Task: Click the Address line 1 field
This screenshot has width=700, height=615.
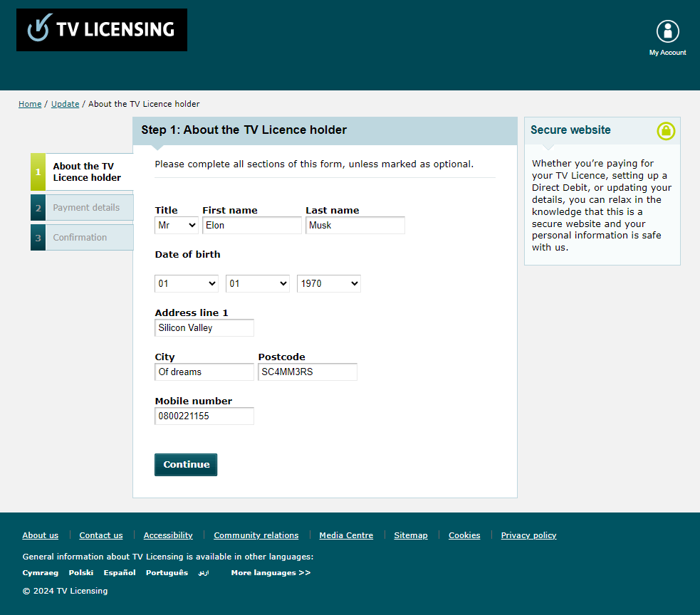Action: coord(204,328)
